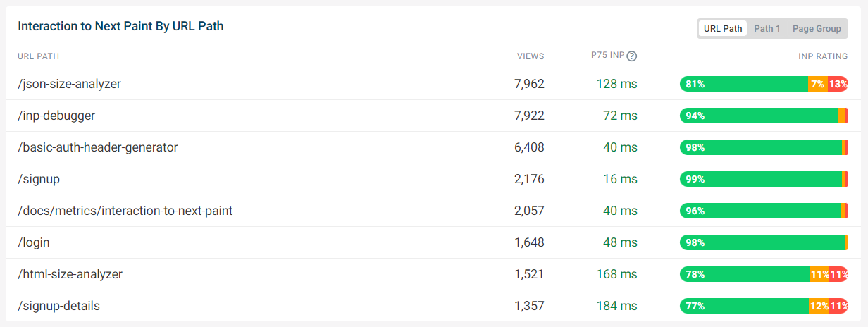Image resolution: width=868 pixels, height=327 pixels.
Task: Click the red 13% segment for /json-size-analyzer
Action: point(838,84)
